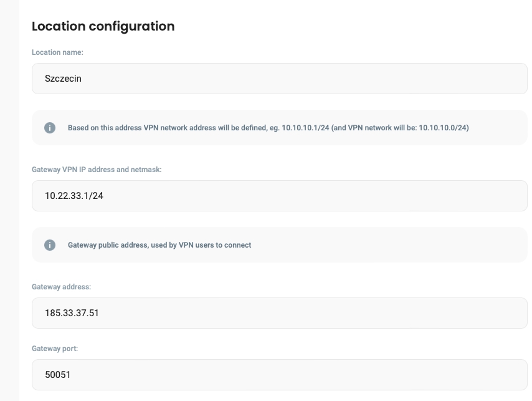Image resolution: width=532 pixels, height=401 pixels.
Task: Click the 'Gateway public address' info message text
Action: (159, 245)
